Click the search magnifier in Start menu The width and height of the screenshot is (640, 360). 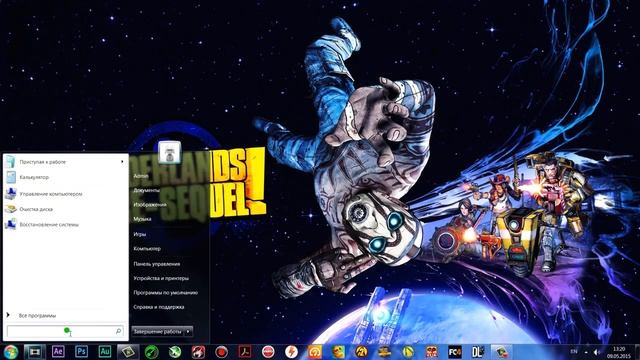pos(118,331)
